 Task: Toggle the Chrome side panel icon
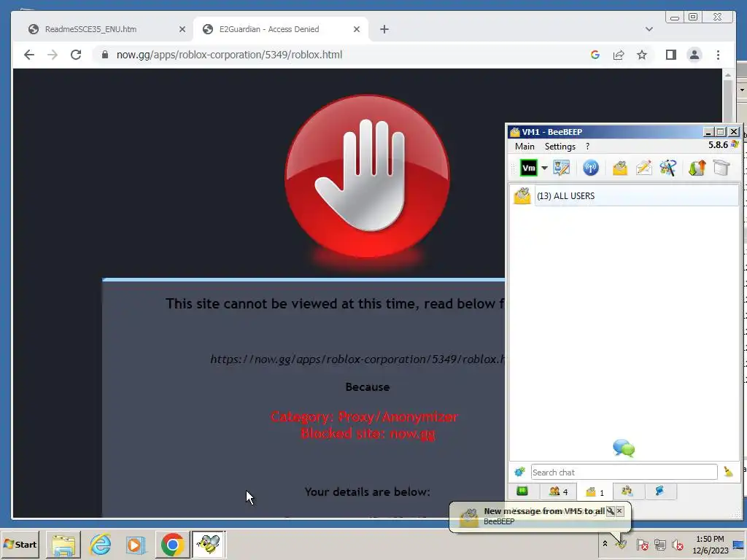[671, 55]
